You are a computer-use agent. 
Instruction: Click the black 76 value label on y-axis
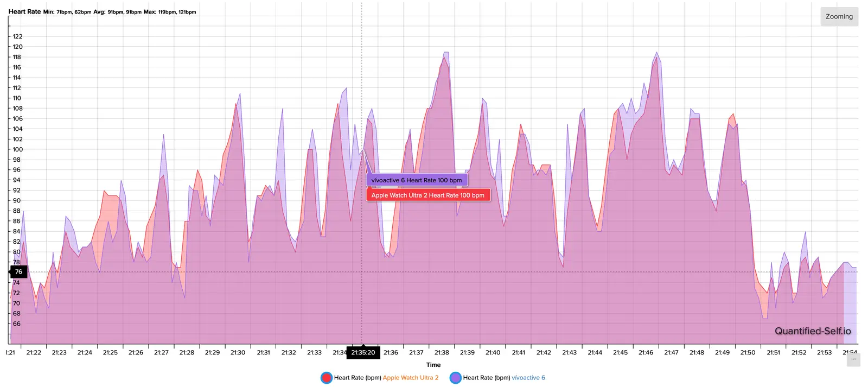18,272
